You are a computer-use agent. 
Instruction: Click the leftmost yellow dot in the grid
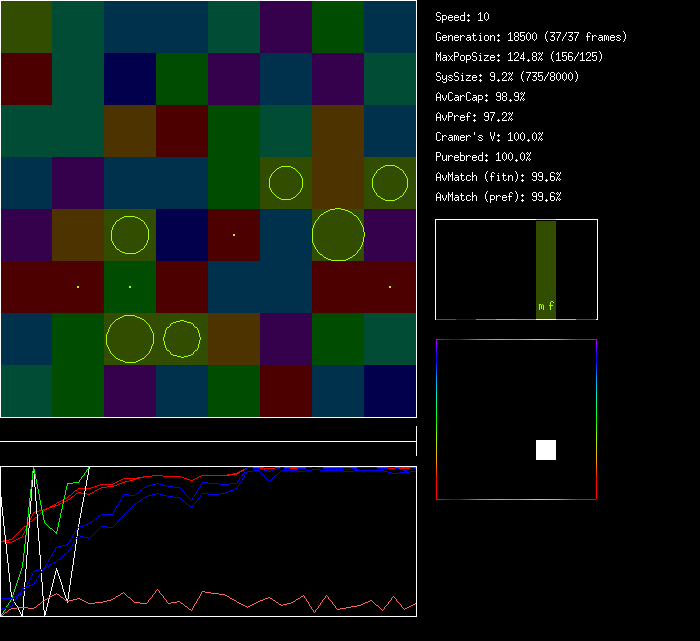[x=78, y=287]
